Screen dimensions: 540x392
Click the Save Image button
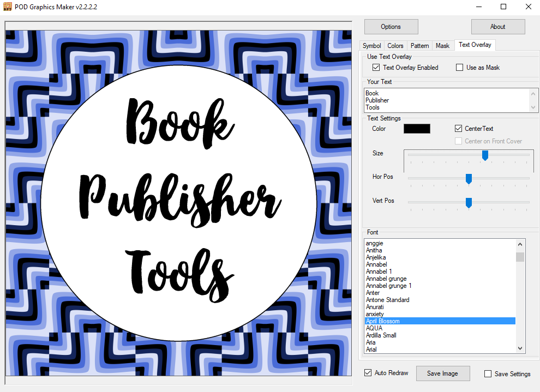[x=443, y=373]
